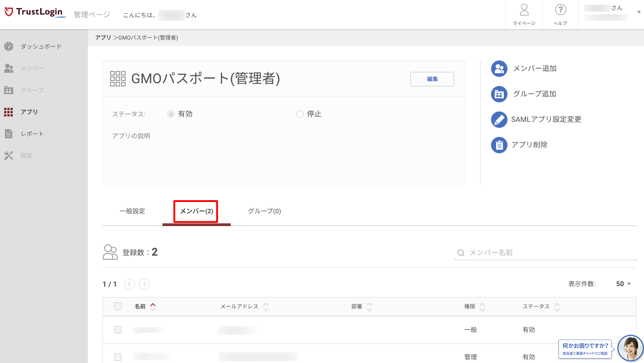Click the groups icon in sidebar
The height and width of the screenshot is (363, 644).
pos(9,90)
